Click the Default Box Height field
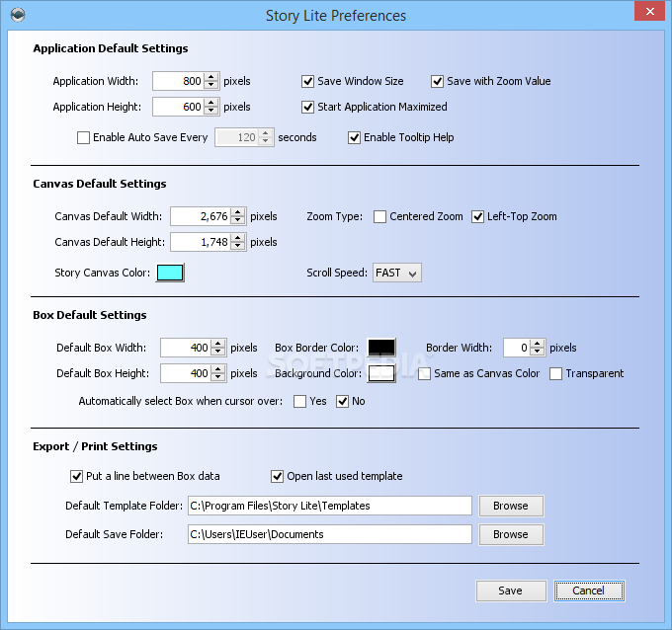This screenshot has width=672, height=630. [186, 373]
